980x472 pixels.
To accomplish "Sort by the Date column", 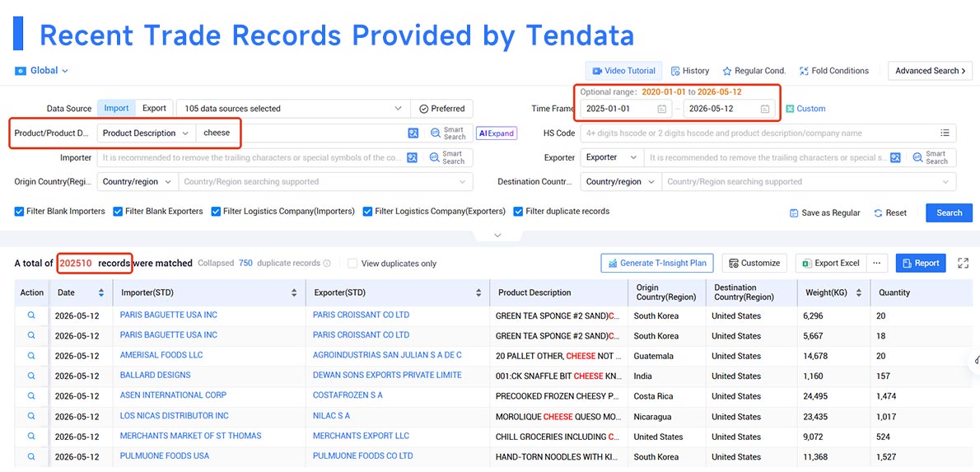I will pos(101,292).
